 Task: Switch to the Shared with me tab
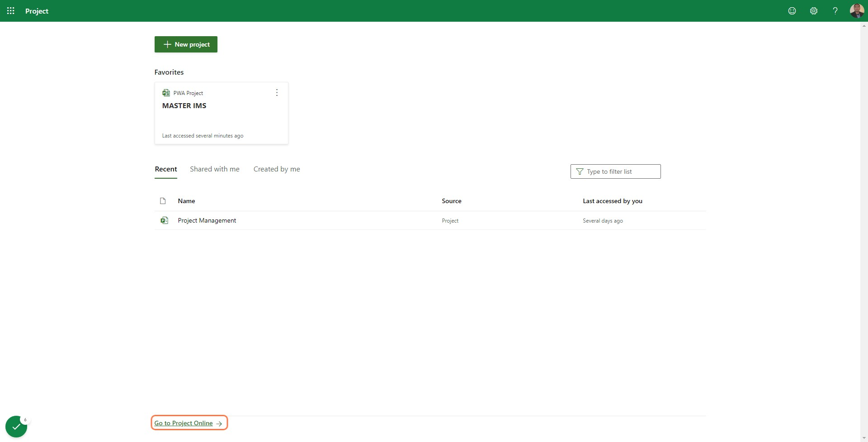click(215, 169)
